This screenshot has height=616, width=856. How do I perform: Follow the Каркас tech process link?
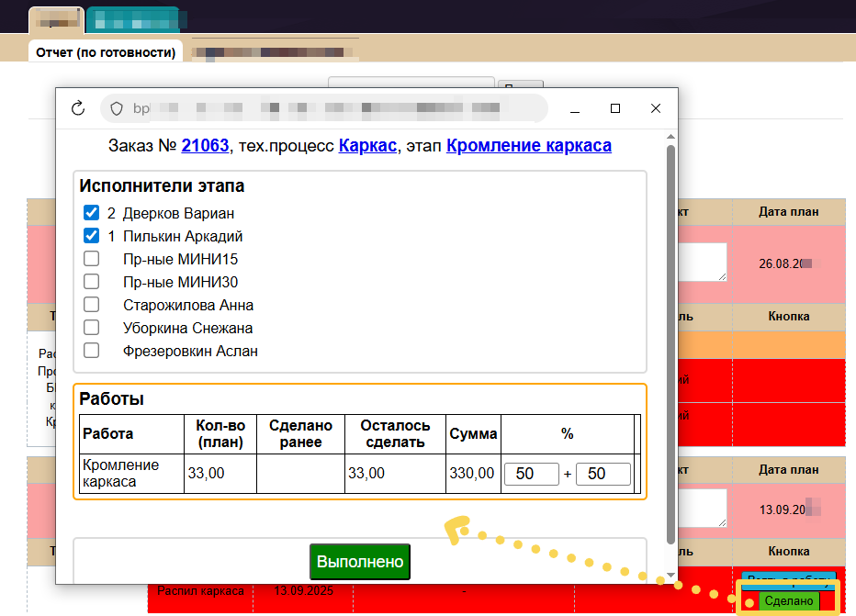pyautogui.click(x=367, y=146)
